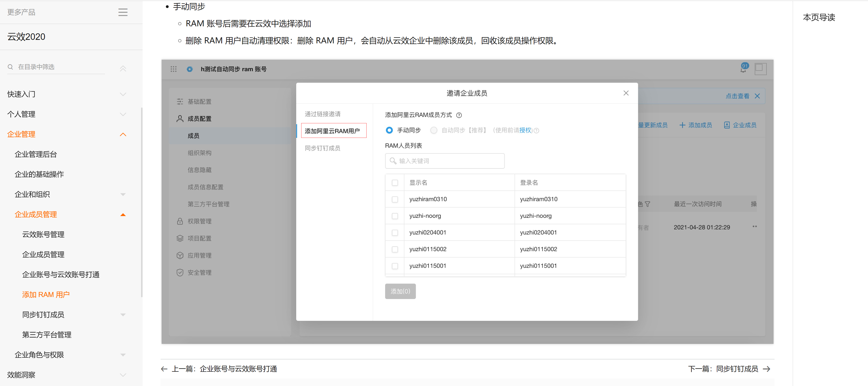Open 成员信息配置 in the settings menu
Screen dimensions: 868x386
click(x=205, y=187)
